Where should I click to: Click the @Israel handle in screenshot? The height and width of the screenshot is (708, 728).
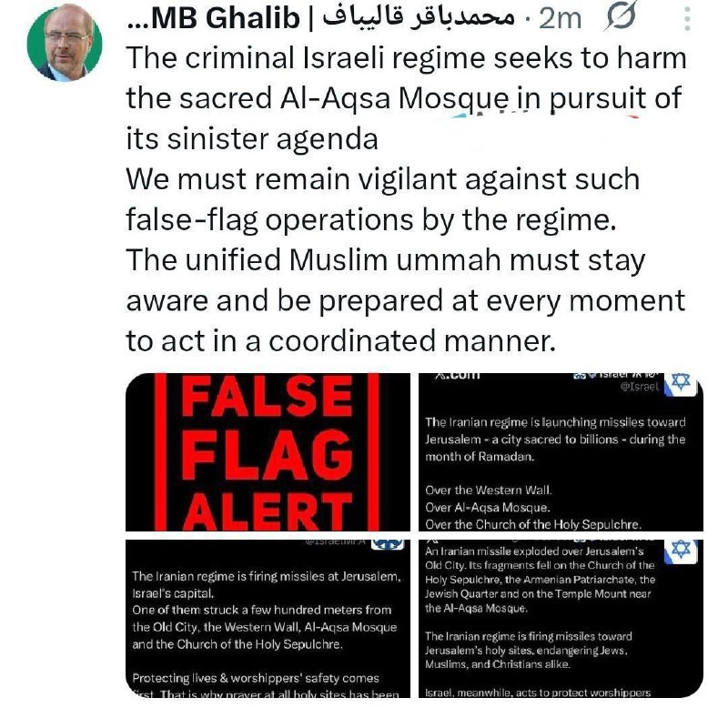[x=640, y=386]
